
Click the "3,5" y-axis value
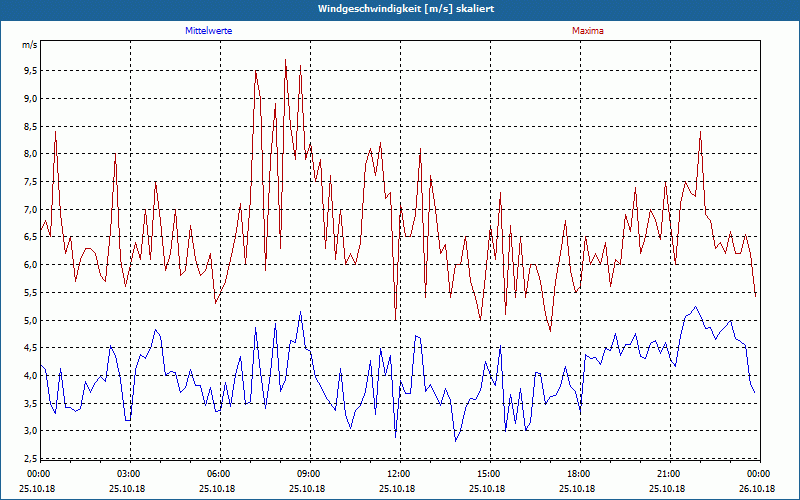pos(31,404)
